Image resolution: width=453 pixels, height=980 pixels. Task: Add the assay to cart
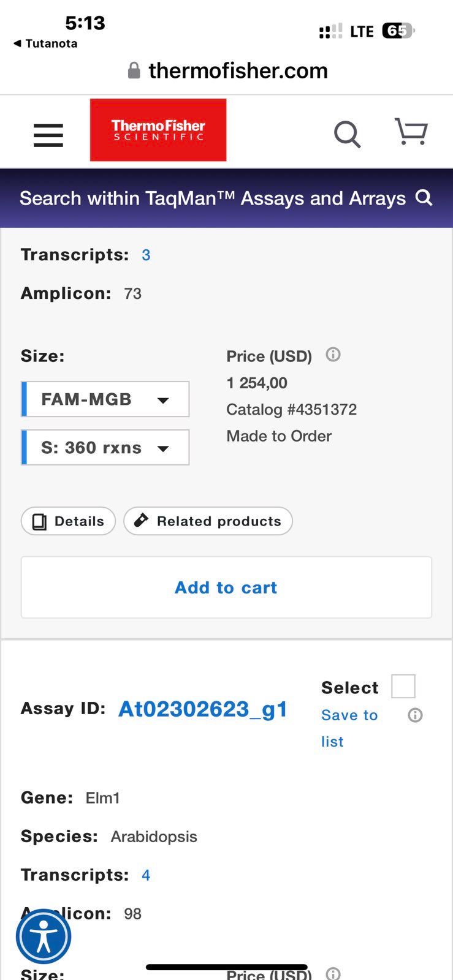pyautogui.click(x=226, y=587)
